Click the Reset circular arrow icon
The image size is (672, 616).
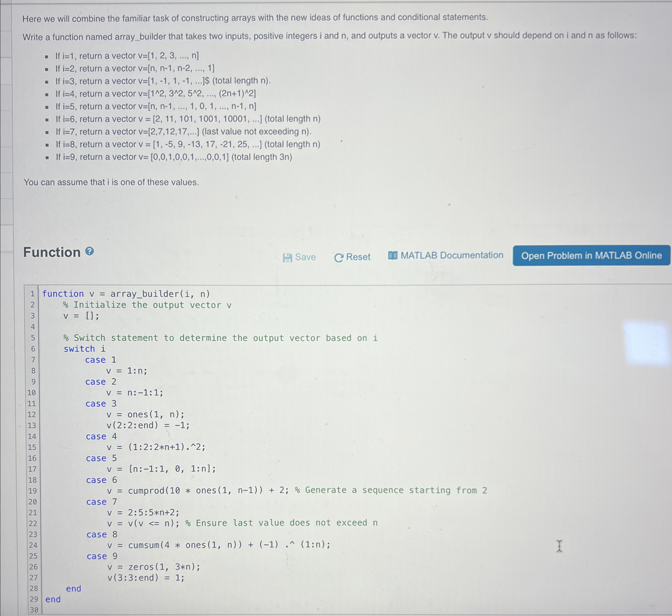coord(338,258)
